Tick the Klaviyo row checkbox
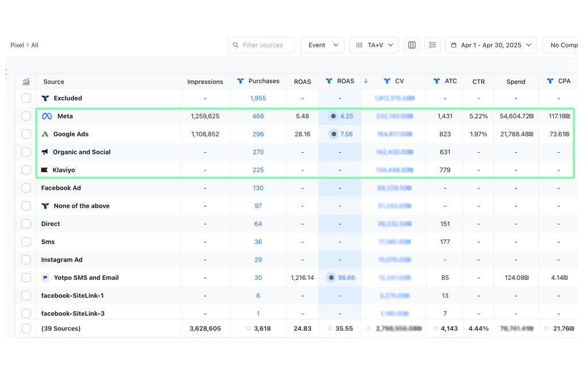Image resolution: width=588 pixels, height=374 pixels. [26, 170]
